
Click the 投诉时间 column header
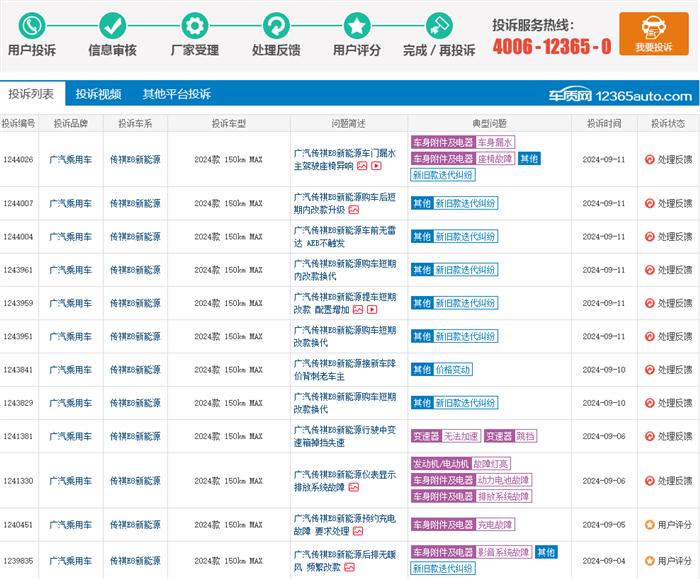604,123
